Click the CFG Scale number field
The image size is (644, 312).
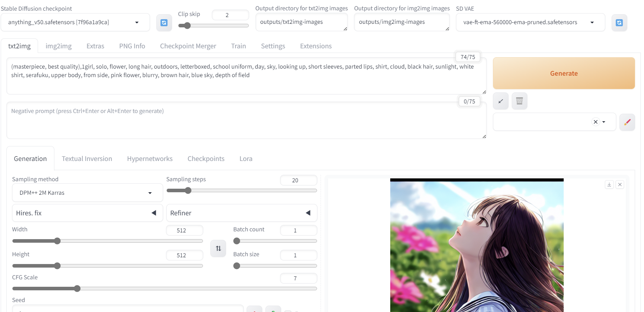coord(299,278)
